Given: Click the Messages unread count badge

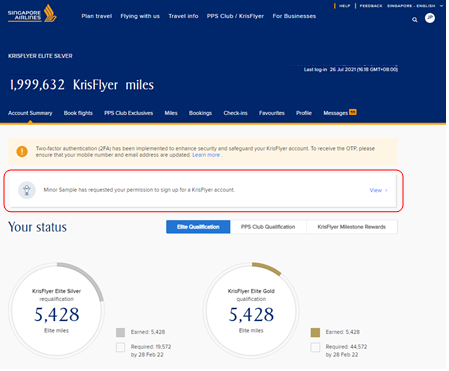Looking at the screenshot, I should [353, 112].
